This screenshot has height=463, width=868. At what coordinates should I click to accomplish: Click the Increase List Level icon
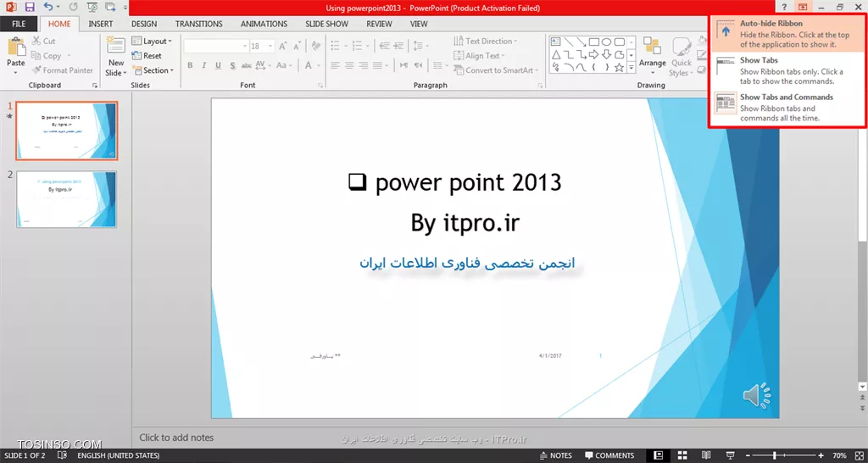tap(398, 47)
